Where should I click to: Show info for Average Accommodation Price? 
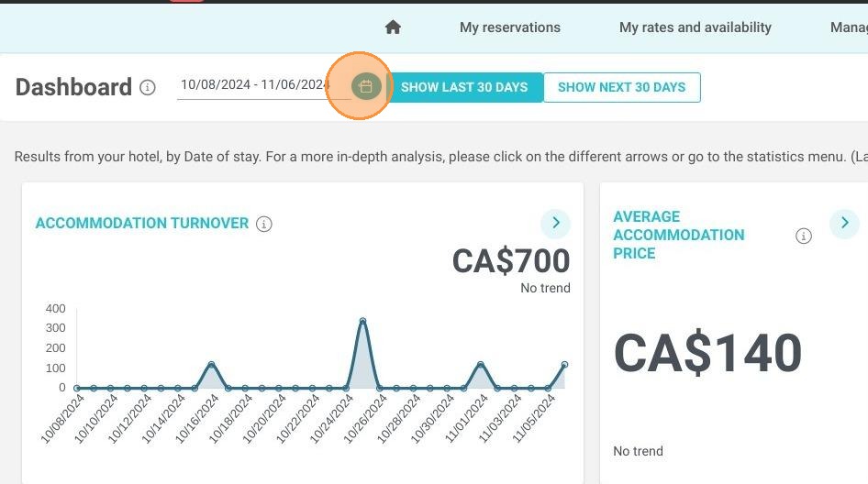point(803,236)
